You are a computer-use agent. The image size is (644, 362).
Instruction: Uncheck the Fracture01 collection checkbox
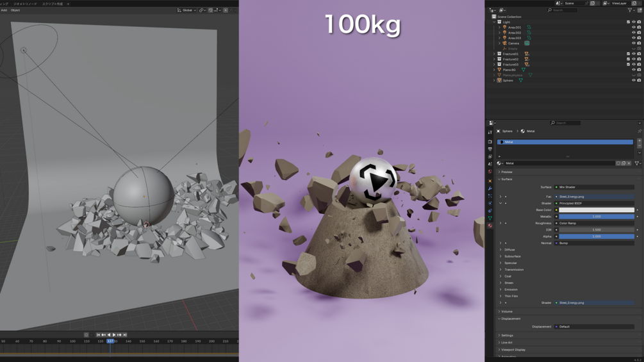point(629,54)
